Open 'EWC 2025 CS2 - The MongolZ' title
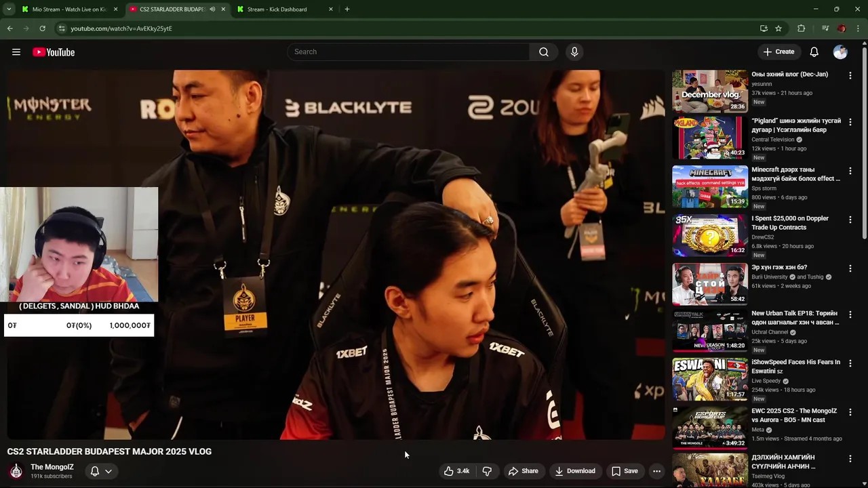The width and height of the screenshot is (868, 488). [x=794, y=415]
